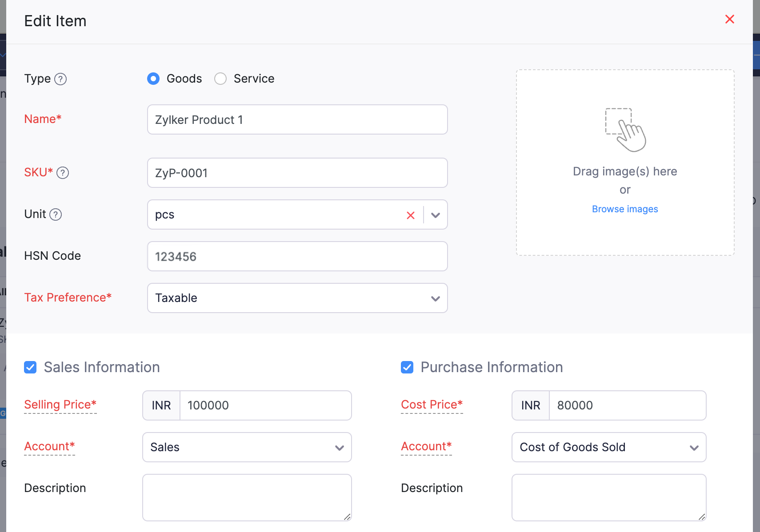The height and width of the screenshot is (532, 760).
Task: Open the Unit dropdown chevron
Action: (x=435, y=215)
